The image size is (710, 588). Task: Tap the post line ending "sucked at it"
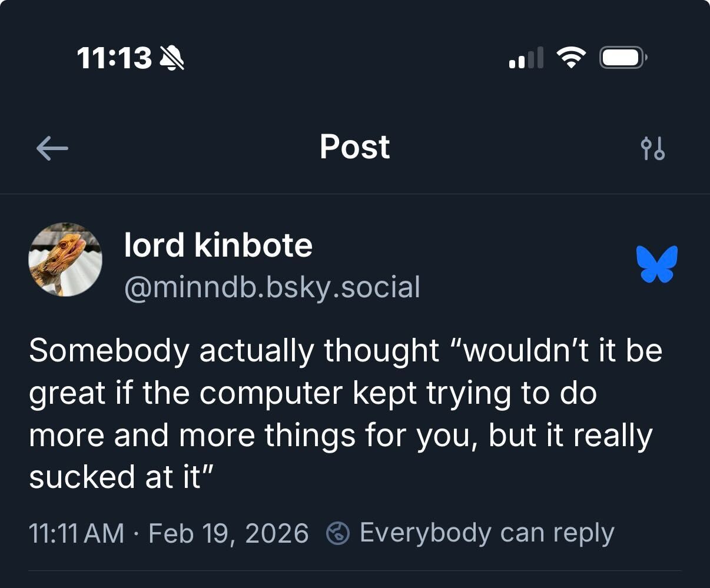click(120, 477)
